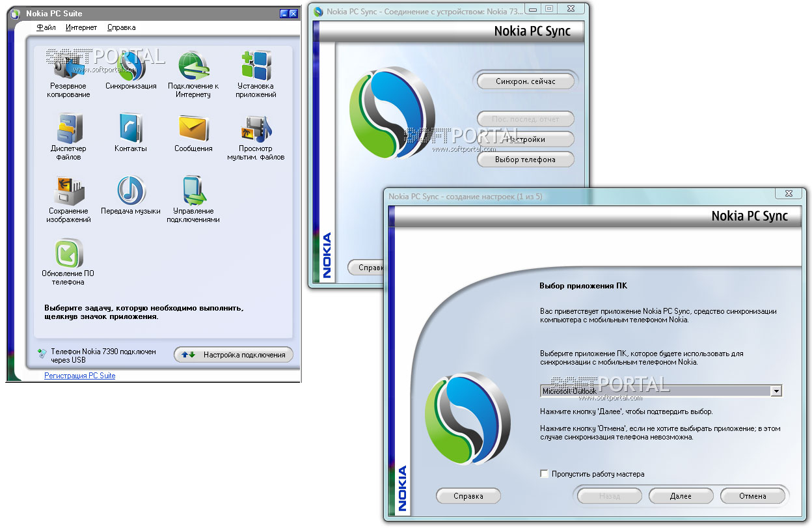Screen dimensions: 812x528
Task: Click the Назад button in the wizard
Action: [610, 496]
